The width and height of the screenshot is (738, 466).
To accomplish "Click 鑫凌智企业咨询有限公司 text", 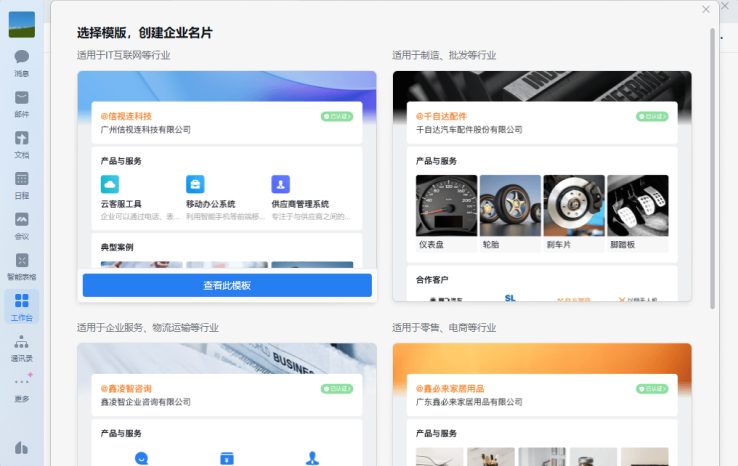I will tap(146, 402).
